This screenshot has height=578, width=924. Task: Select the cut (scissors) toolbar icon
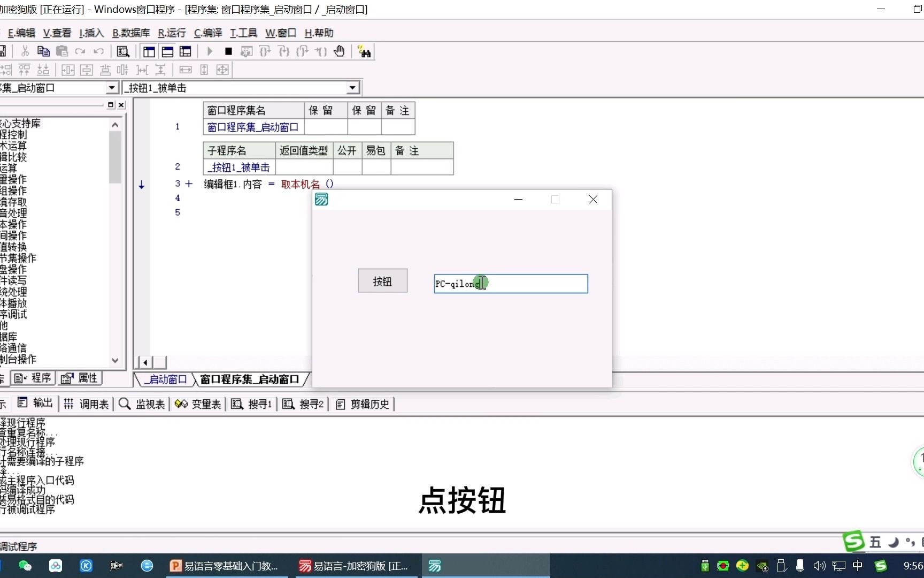pyautogui.click(x=25, y=51)
